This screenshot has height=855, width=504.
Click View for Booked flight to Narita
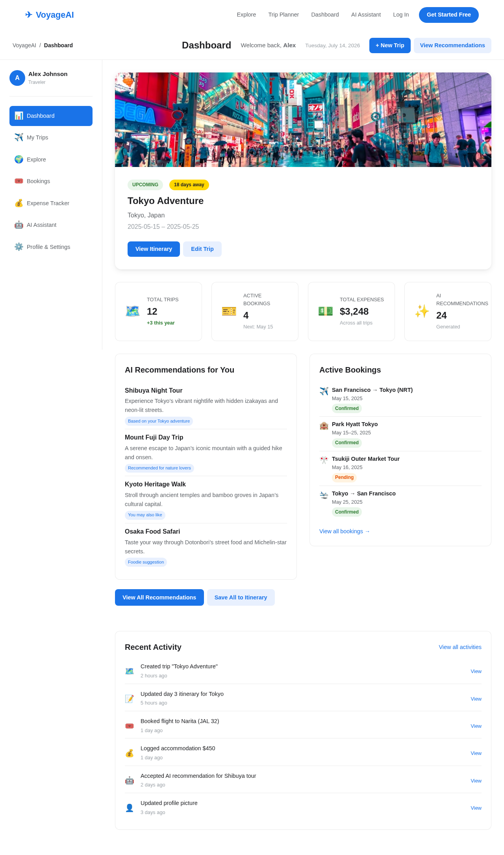tap(476, 726)
